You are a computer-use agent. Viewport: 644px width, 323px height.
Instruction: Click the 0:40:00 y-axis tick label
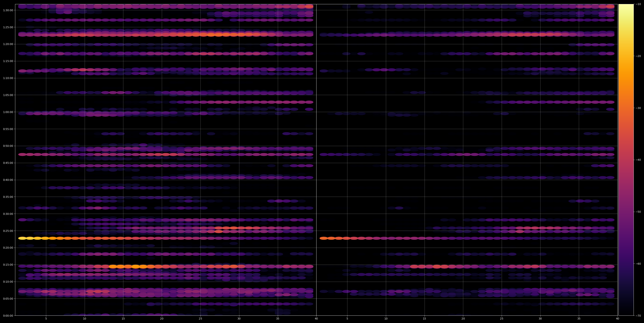click(x=8, y=180)
